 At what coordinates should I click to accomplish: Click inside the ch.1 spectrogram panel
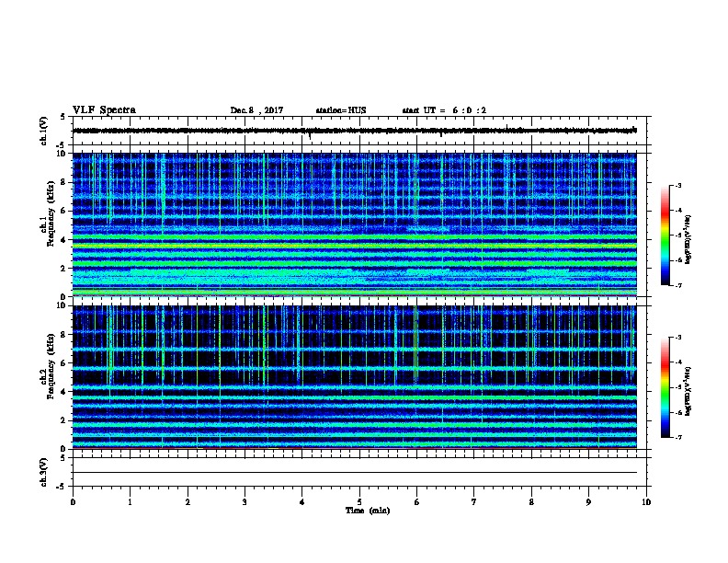pos(354,224)
